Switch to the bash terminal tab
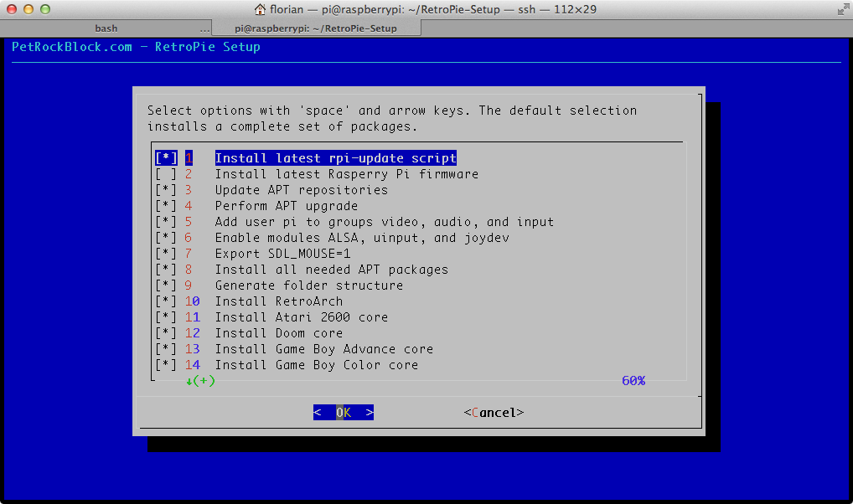 (106, 28)
